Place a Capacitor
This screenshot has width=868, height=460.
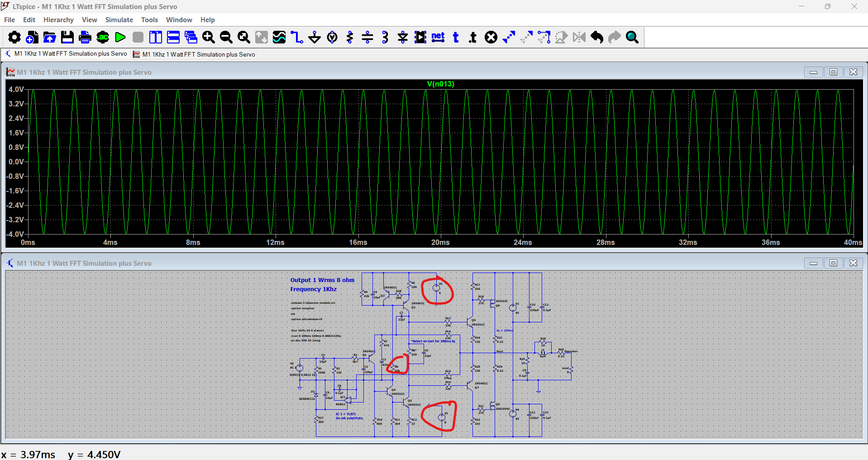tap(367, 37)
